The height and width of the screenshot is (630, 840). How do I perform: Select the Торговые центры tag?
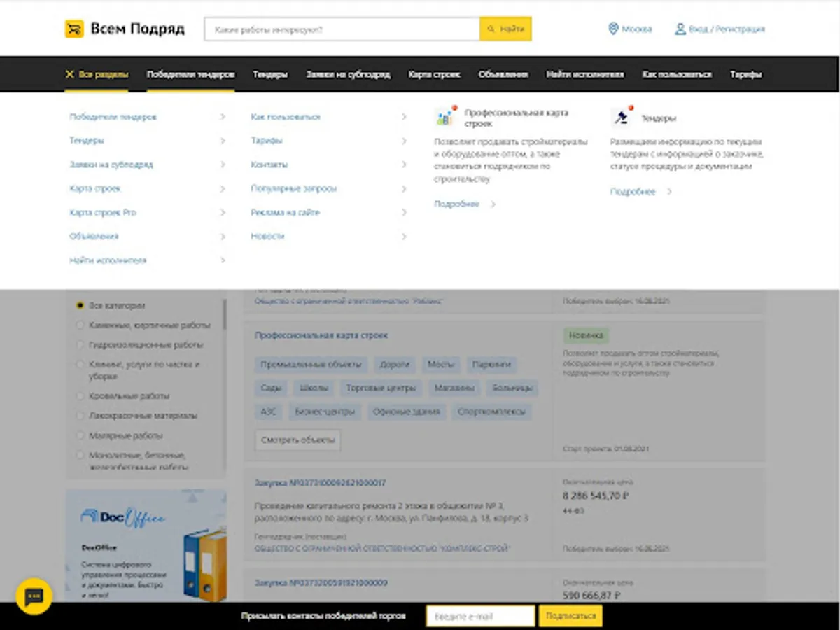coord(381,388)
